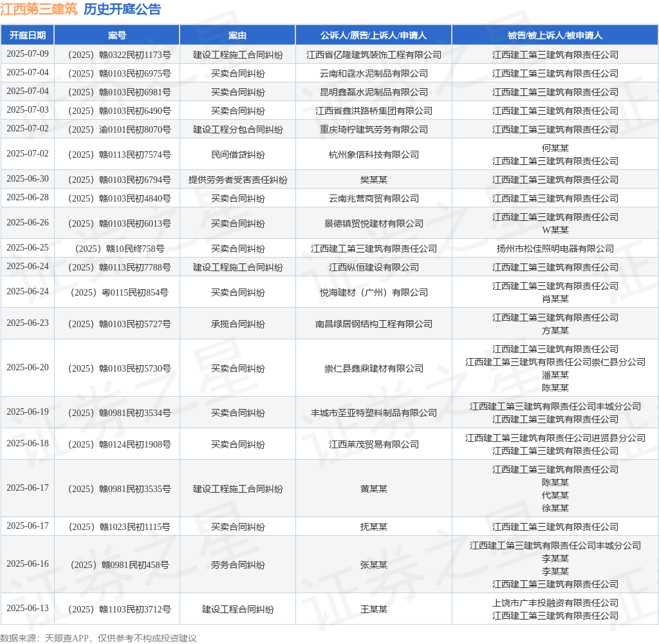
Task: Click plaintiff 抚某某
Action: coord(374,527)
